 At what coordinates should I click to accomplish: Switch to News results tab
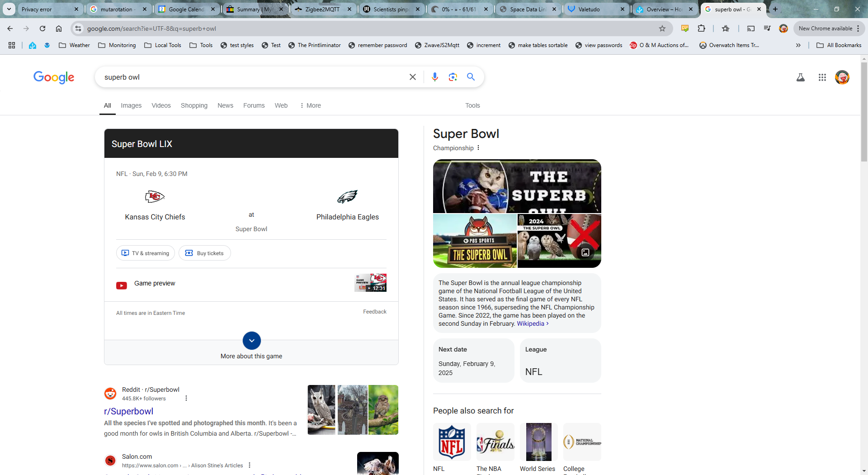pyautogui.click(x=225, y=105)
